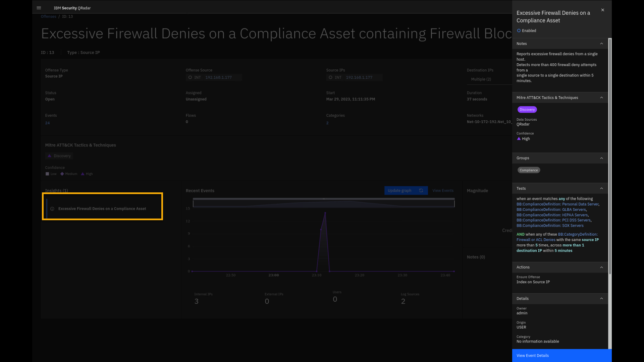Click the Offense Source IP circle icon

[x=190, y=77]
